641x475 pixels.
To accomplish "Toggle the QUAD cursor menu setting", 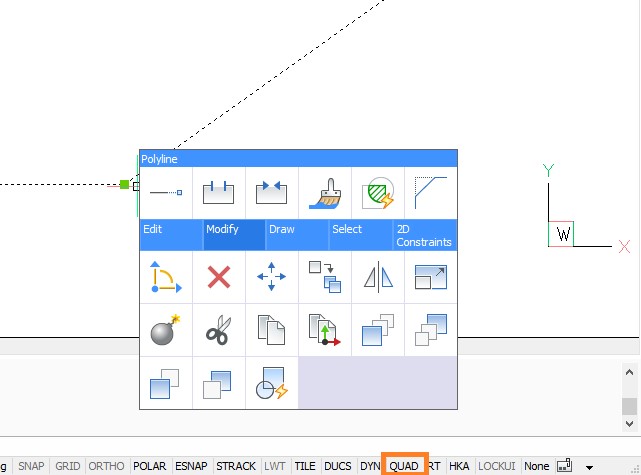I will tap(404, 466).
